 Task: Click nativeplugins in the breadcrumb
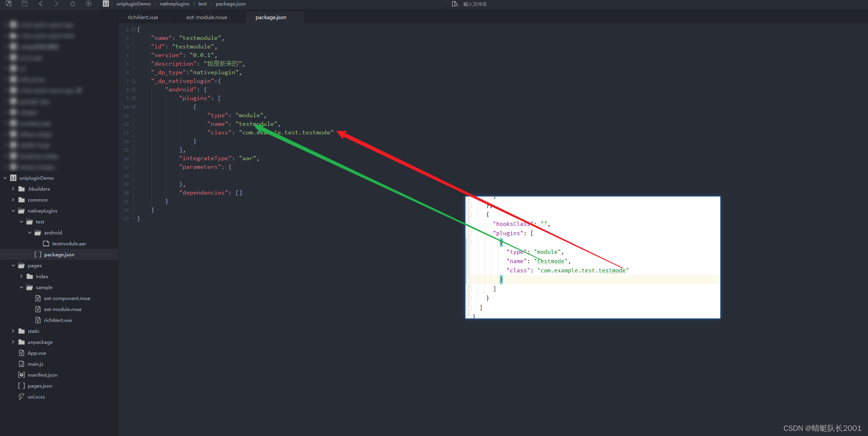(174, 4)
